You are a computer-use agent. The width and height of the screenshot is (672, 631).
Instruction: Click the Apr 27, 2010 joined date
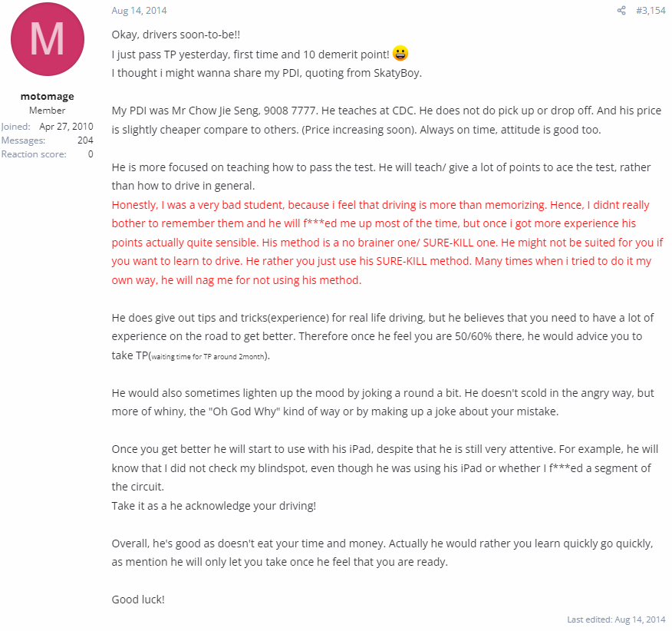(66, 127)
